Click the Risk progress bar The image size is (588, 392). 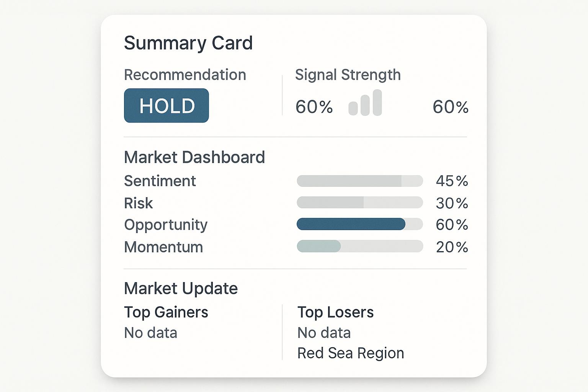point(360,203)
